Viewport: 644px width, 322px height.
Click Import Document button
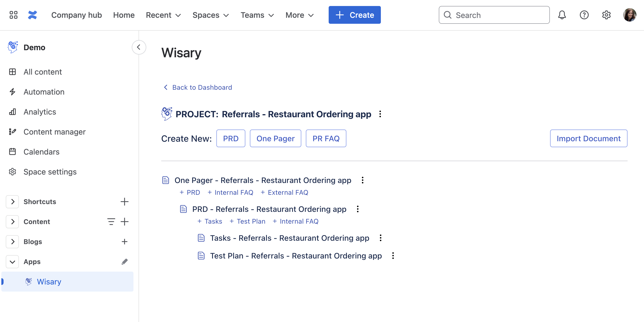pos(588,138)
